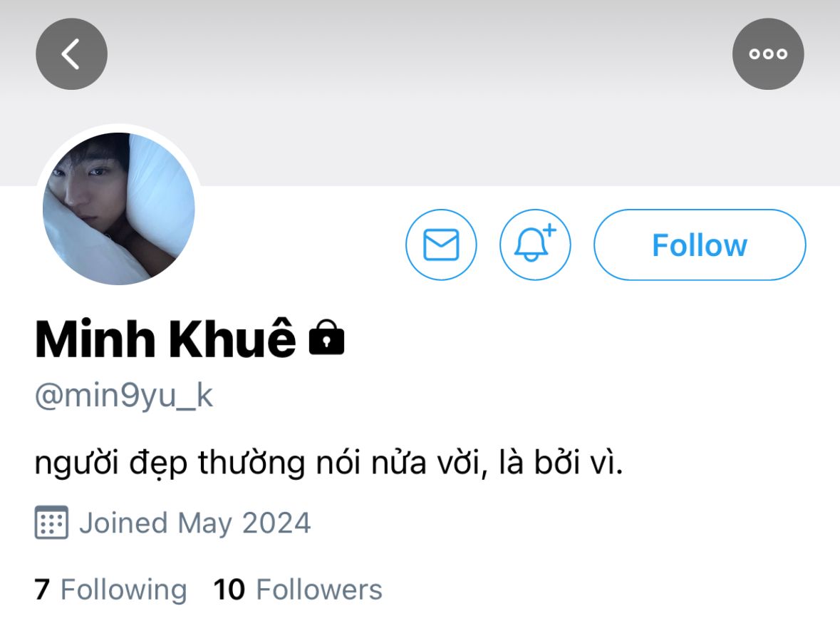This screenshot has width=840, height=636.
Task: Click the following count number 7
Action: pos(42,590)
